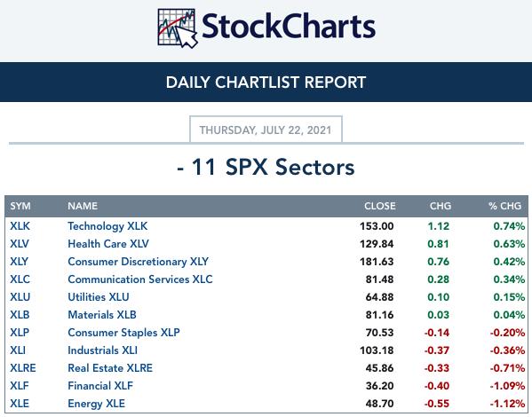Open Communication Services XLC chart

click(140, 279)
